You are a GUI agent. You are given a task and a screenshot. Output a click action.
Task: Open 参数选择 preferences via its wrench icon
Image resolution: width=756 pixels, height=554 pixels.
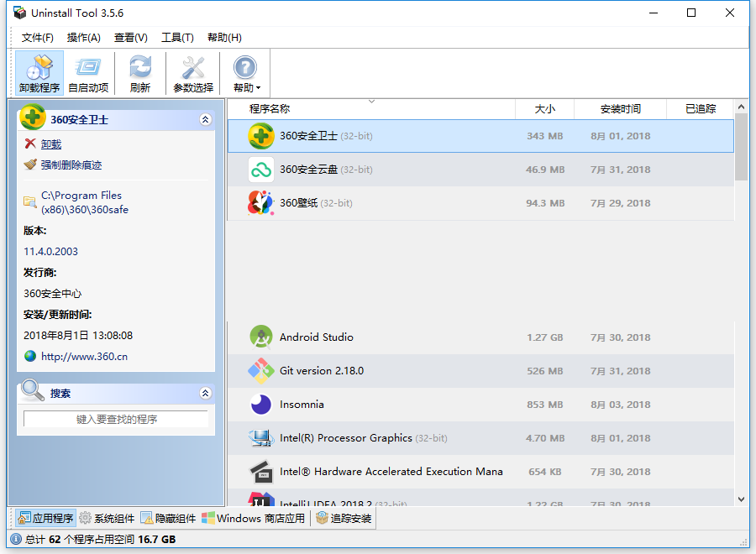click(192, 67)
